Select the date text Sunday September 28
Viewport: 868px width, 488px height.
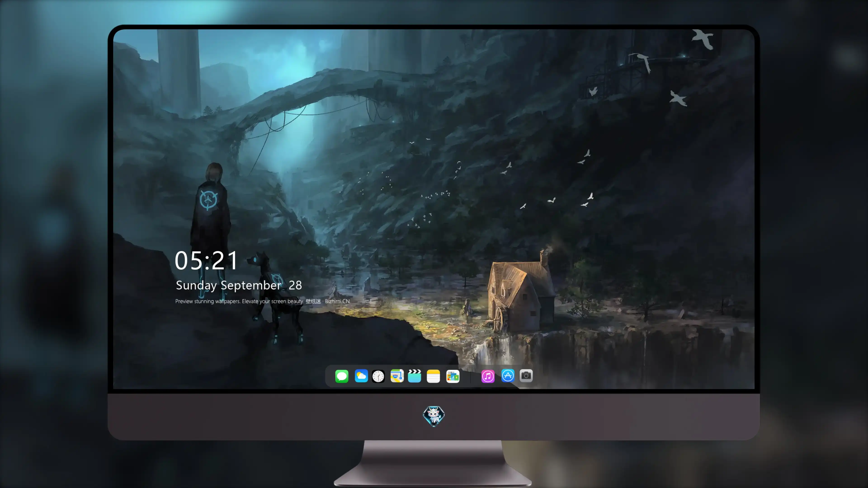pos(239,285)
